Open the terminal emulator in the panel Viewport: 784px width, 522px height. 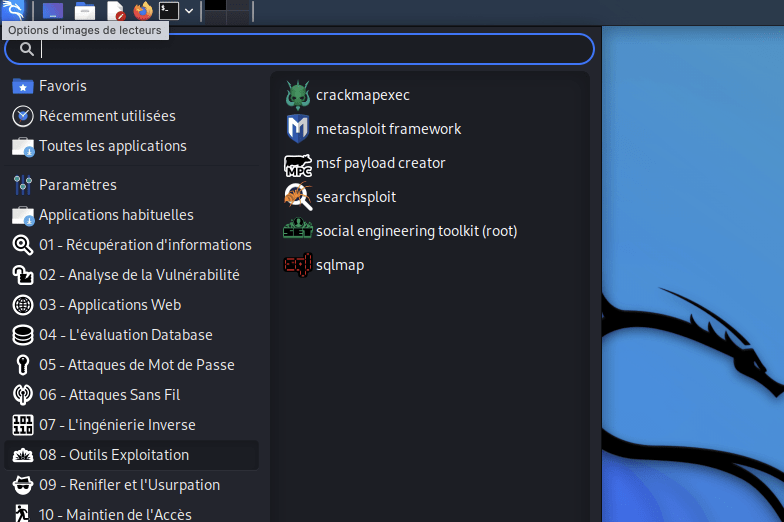169,10
